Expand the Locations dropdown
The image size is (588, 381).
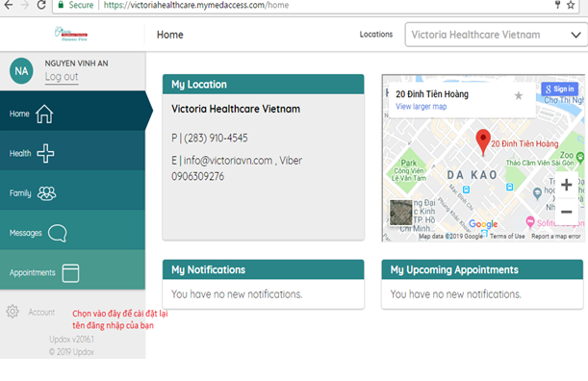496,35
